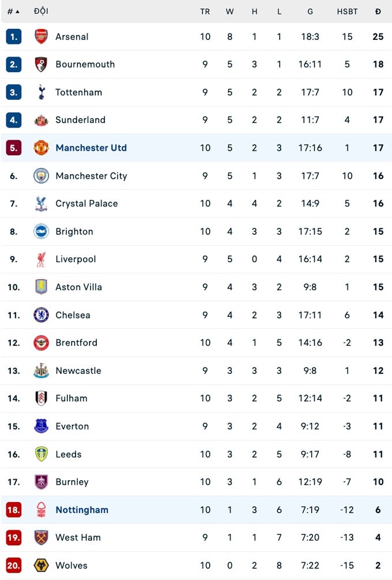This screenshot has height=580, width=392.
Task: Click the ĐỘI team column header
Action: [41, 12]
